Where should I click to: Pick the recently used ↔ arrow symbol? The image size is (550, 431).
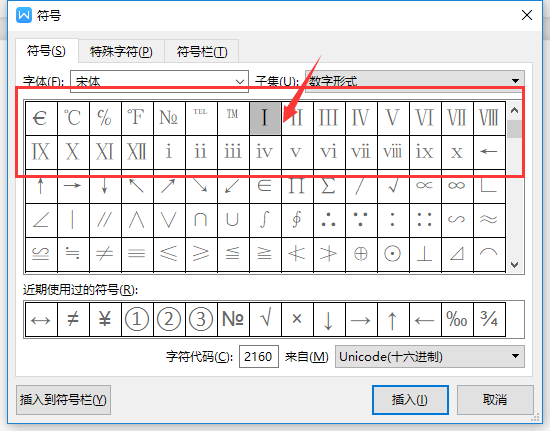[x=41, y=319]
